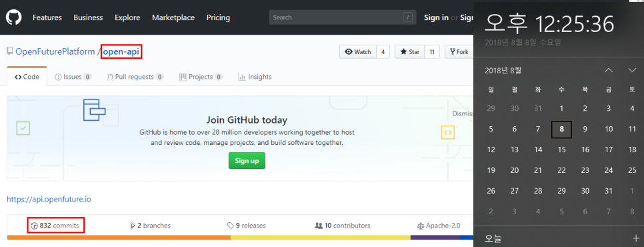The width and height of the screenshot is (644, 247).
Task: Open the 9 releases page
Action: 247,226
